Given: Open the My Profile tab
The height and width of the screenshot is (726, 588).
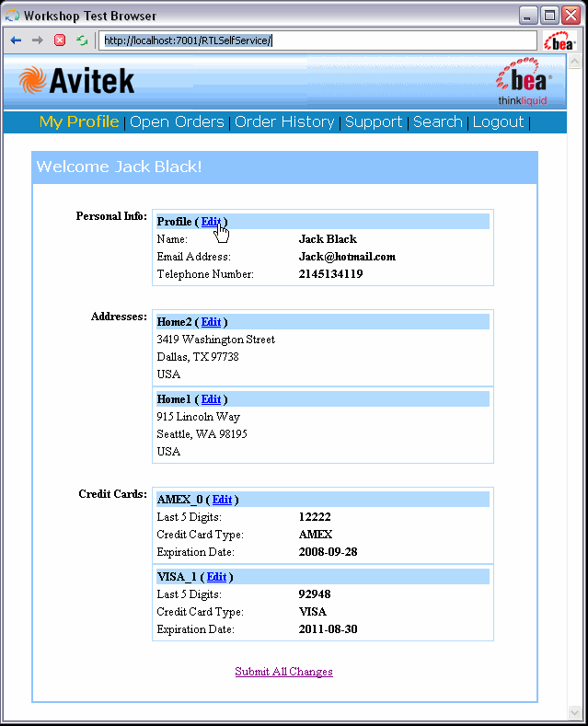Looking at the screenshot, I should point(79,121).
